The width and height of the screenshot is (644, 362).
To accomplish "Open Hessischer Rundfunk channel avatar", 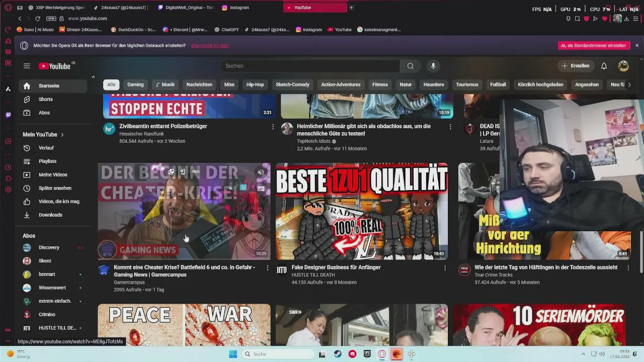I will (x=109, y=129).
